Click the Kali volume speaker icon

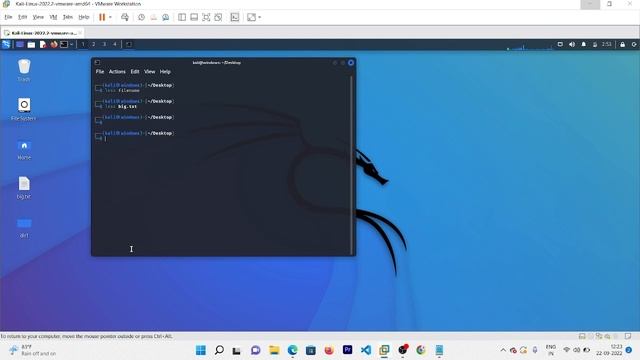click(x=572, y=44)
